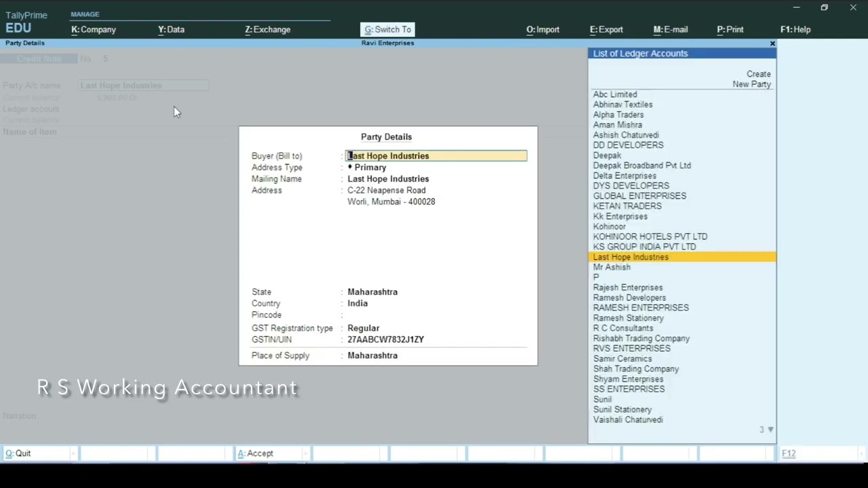Open the P: Print menu

[730, 29]
